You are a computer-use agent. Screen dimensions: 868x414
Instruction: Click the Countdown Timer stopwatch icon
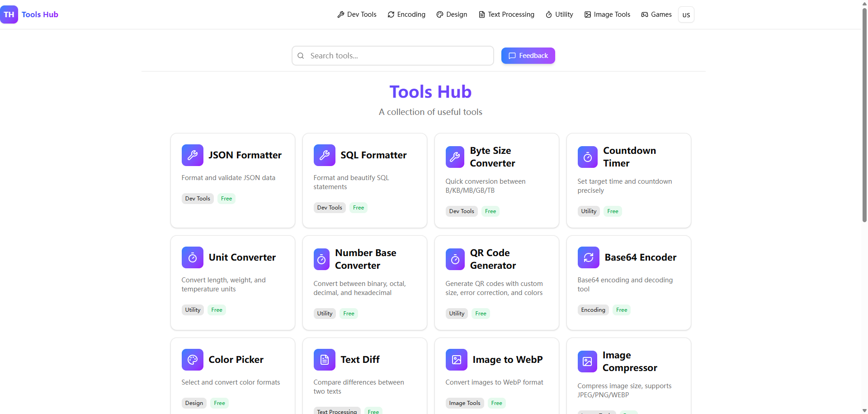[587, 157]
